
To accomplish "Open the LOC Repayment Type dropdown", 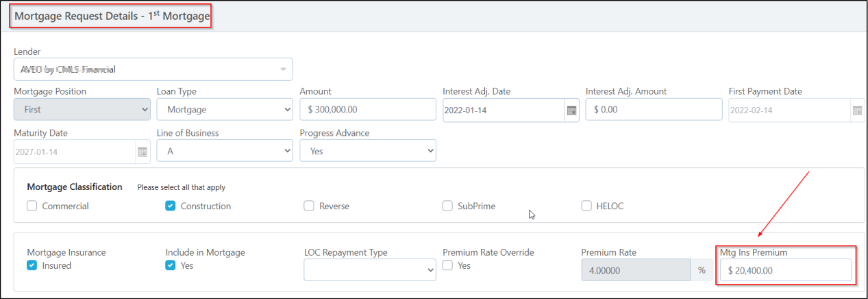I will click(369, 270).
